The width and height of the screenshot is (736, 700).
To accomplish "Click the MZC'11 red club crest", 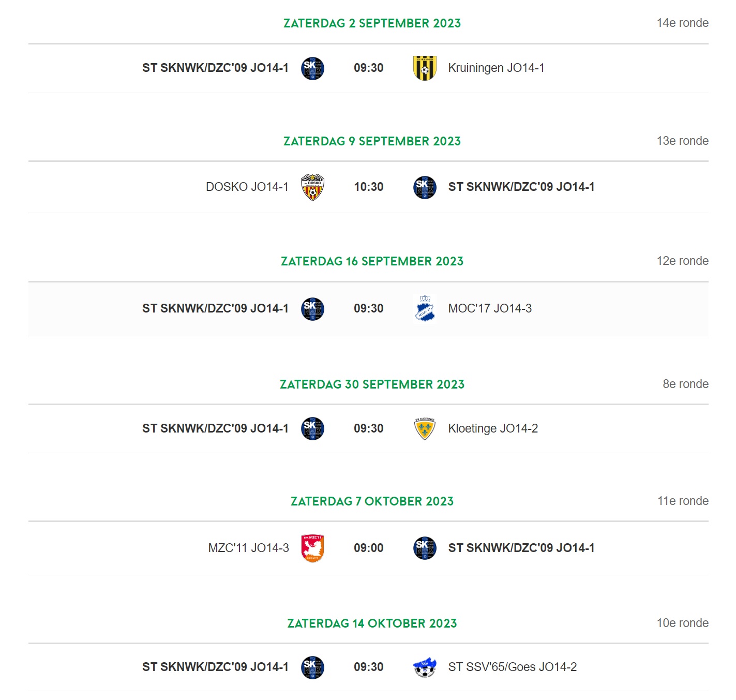I will pos(312,548).
